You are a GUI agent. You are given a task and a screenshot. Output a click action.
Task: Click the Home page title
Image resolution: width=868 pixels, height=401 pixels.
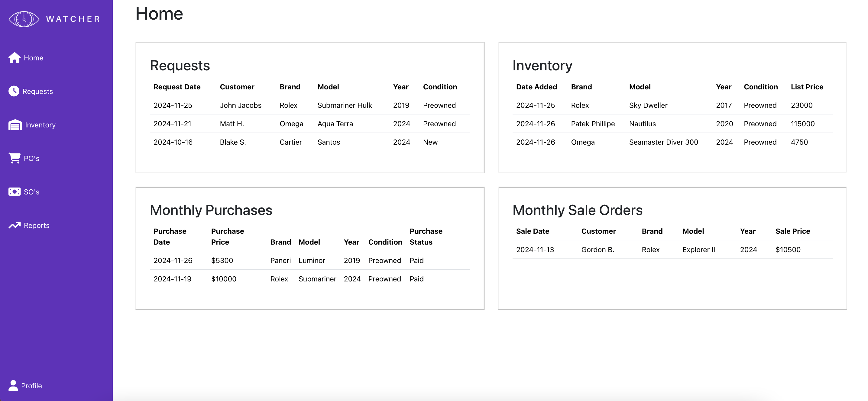(x=159, y=14)
